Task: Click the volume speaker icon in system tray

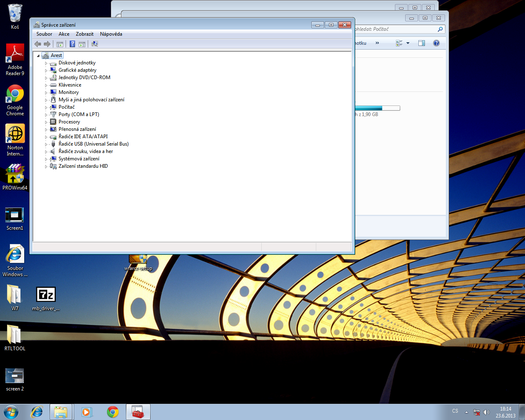Action: pos(486,412)
